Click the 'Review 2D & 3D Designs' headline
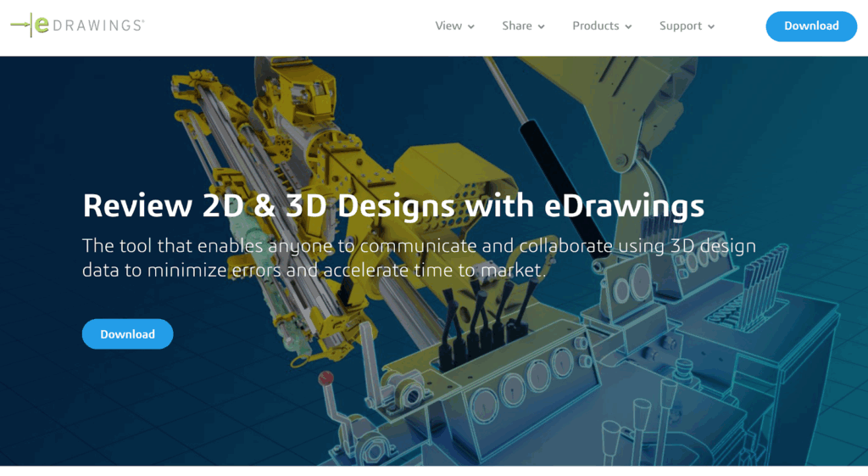Image resolution: width=868 pixels, height=476 pixels. coord(393,205)
